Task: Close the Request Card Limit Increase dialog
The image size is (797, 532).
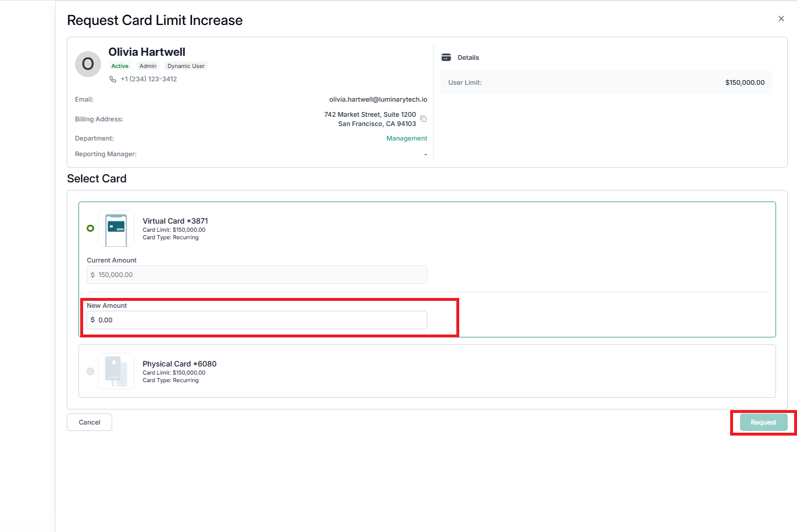Action: click(781, 19)
